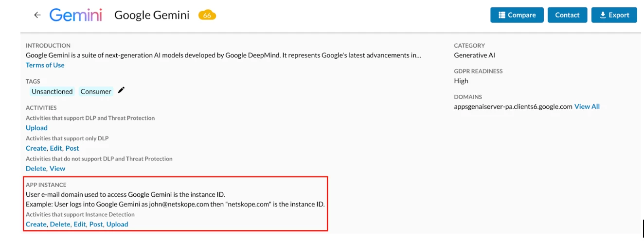Image resolution: width=644 pixels, height=241 pixels.
Task: Open View All domains link
Action: (x=587, y=106)
